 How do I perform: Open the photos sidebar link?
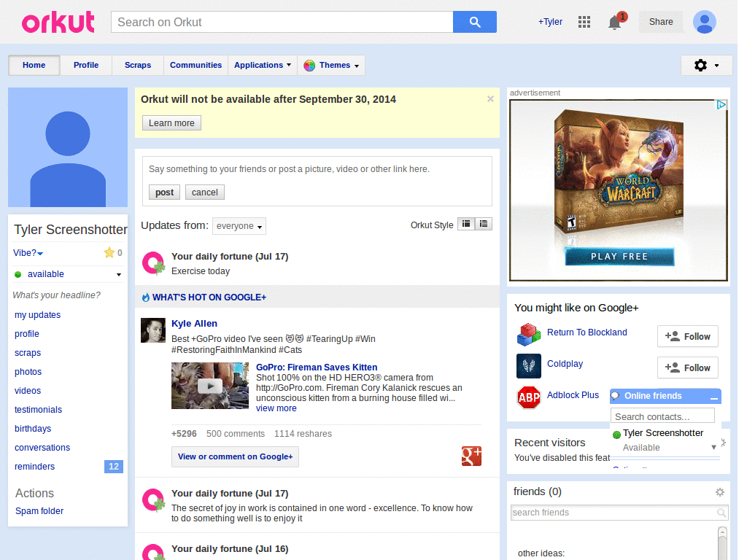pos(28,372)
